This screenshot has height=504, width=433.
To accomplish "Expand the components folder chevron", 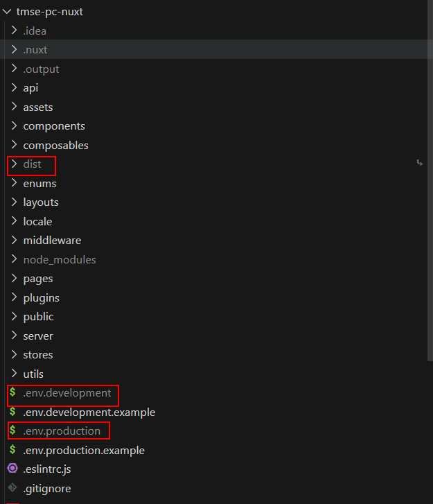I will (x=15, y=126).
